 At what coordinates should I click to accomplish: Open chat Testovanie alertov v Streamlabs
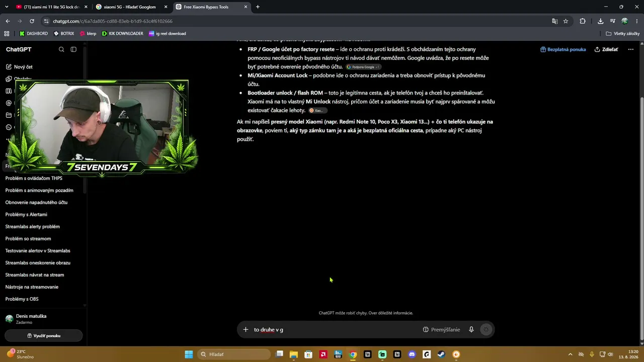click(38, 251)
